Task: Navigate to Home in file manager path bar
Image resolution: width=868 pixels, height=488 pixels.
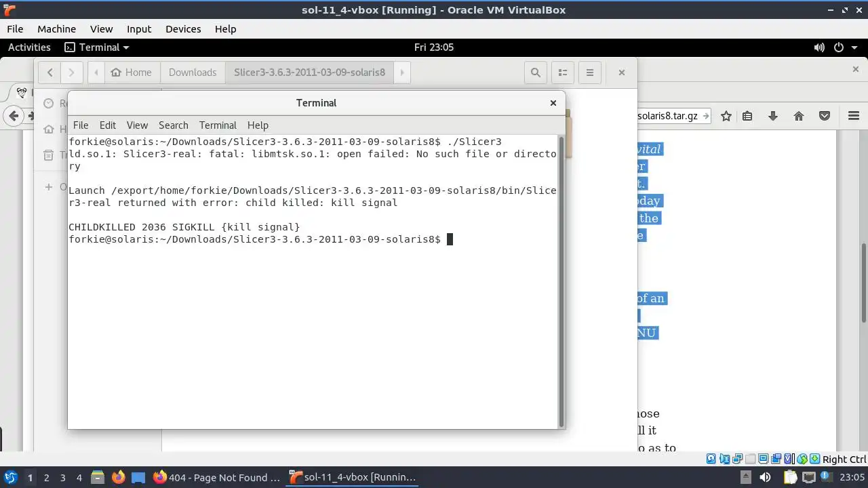Action: click(x=132, y=73)
